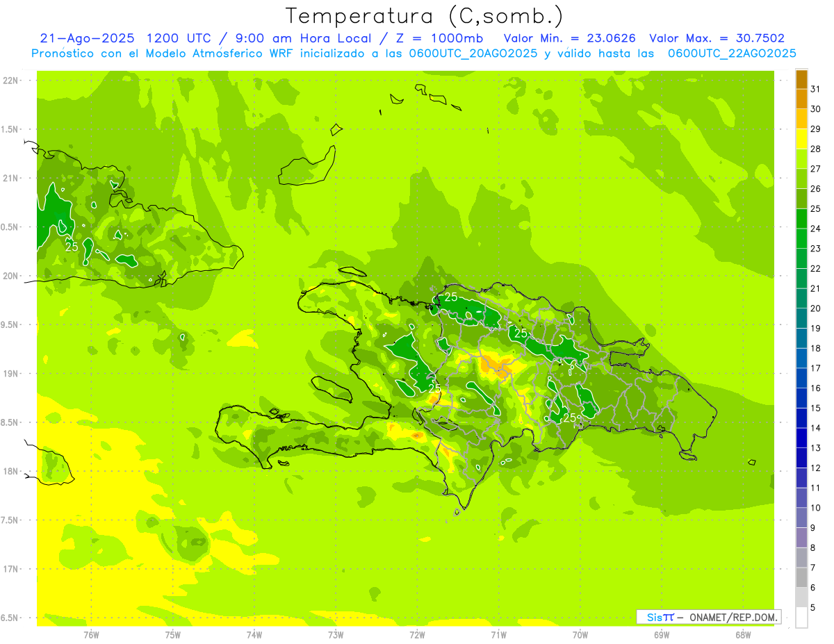Click the '21N' latitude axis label
This screenshot has width=834, height=644.
coord(10,178)
